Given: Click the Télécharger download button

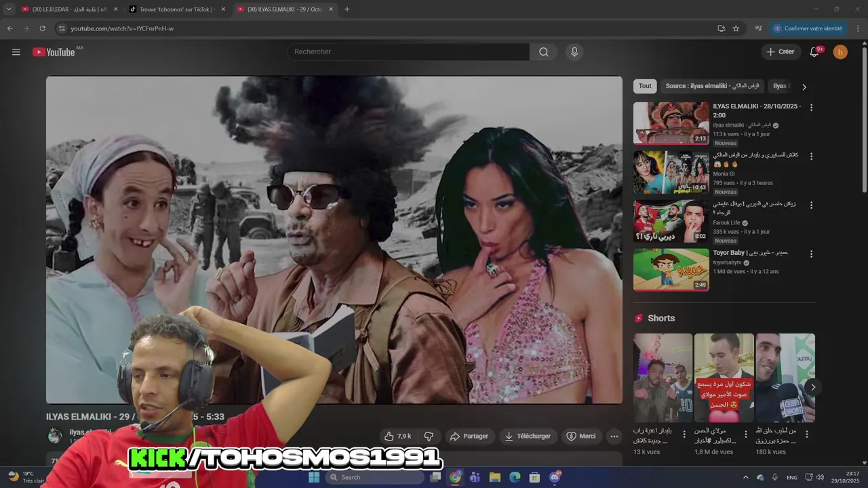Looking at the screenshot, I should [528, 436].
